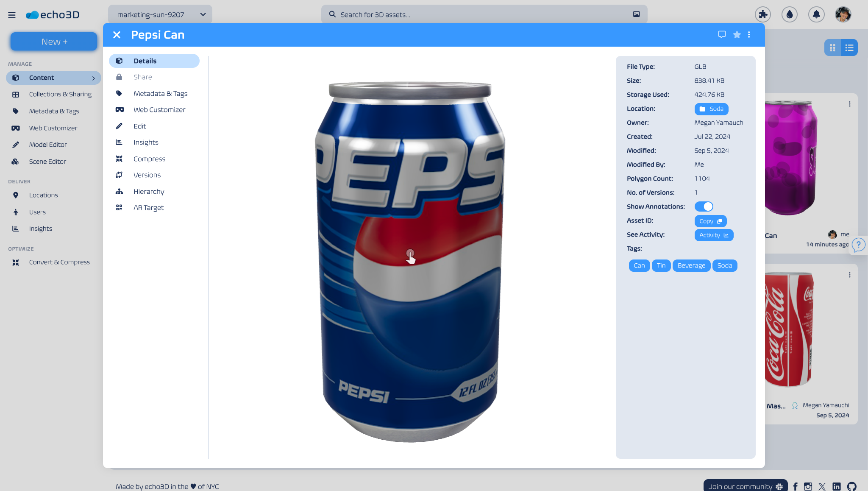Click the Coca-Cola can thumbnail
Screen dimensions: 868x491
point(789,329)
